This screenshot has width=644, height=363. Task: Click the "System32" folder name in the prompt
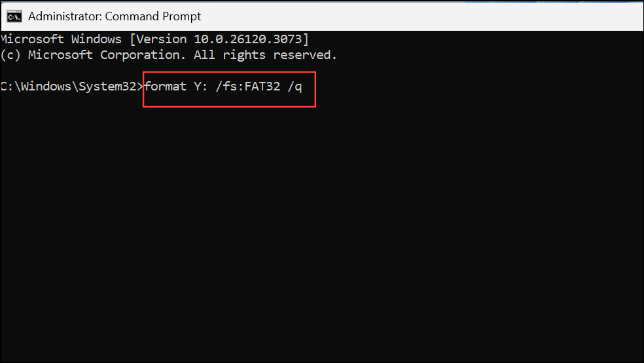tap(107, 86)
